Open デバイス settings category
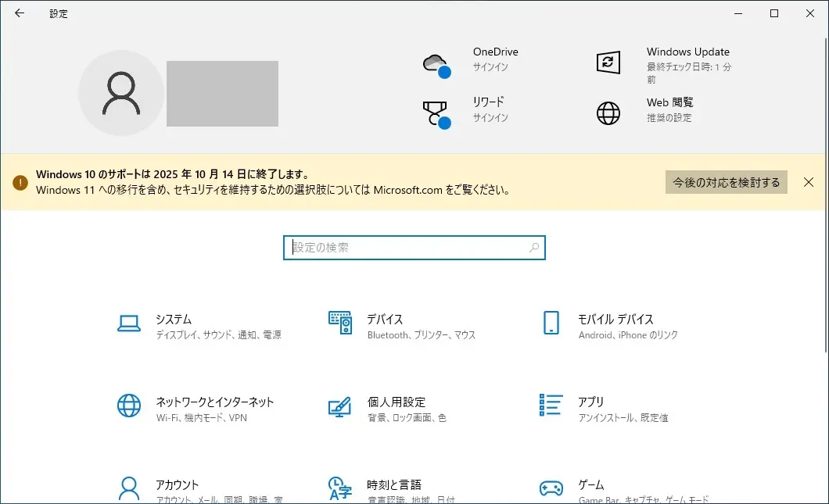This screenshot has width=829, height=504. [402, 326]
